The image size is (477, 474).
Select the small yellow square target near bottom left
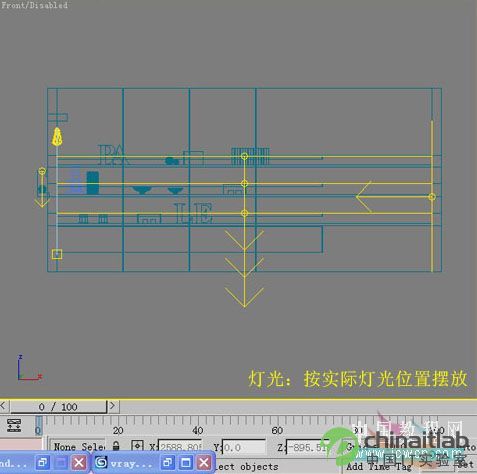57,254
